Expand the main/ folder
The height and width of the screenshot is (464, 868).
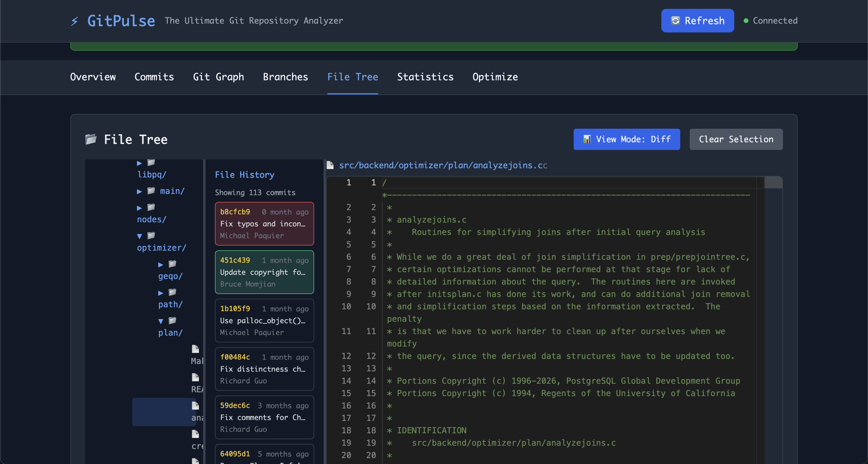coord(139,191)
